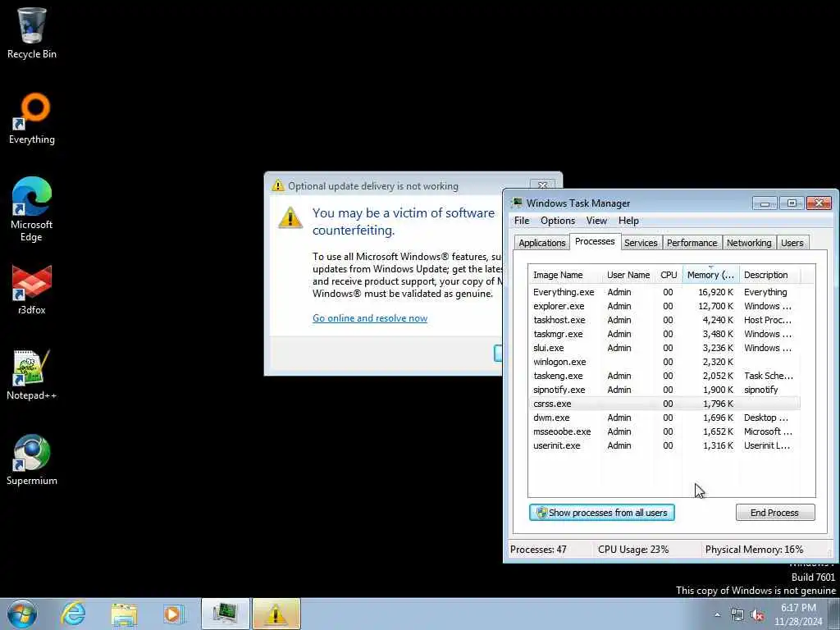The image size is (840, 630).
Task: Select the taskmgr.exe process row
Action: (664, 334)
